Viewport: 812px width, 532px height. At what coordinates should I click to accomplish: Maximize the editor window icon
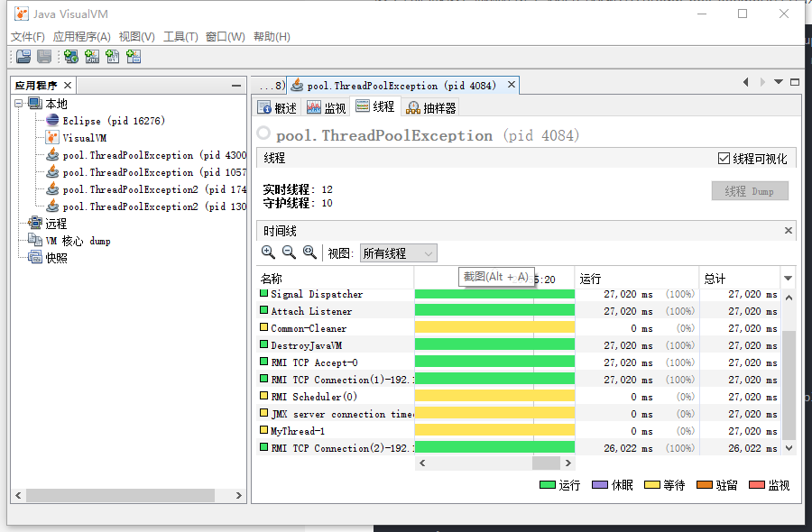(795, 82)
